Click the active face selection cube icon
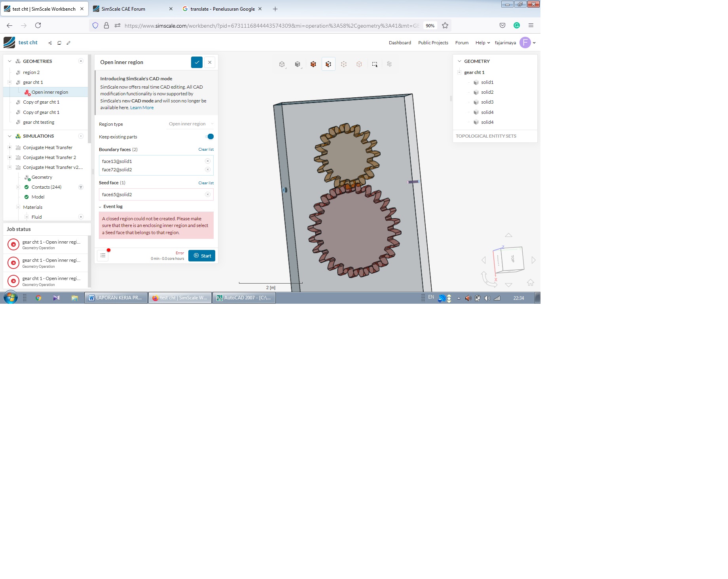Image resolution: width=728 pixels, height=579 pixels. click(x=328, y=64)
